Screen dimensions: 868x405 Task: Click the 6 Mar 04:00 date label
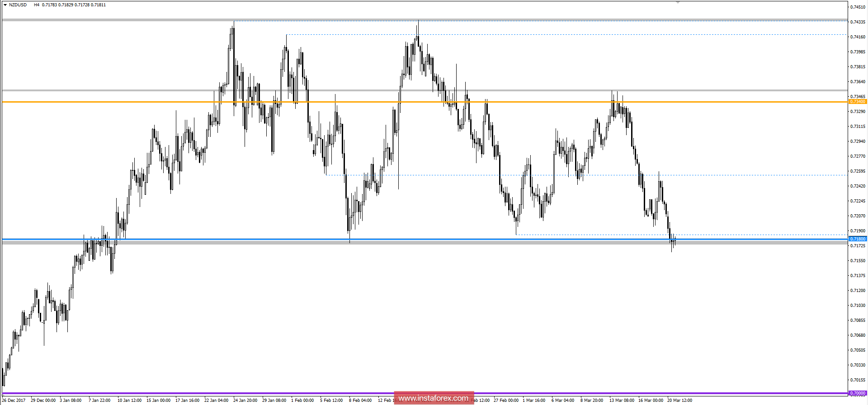563,400
